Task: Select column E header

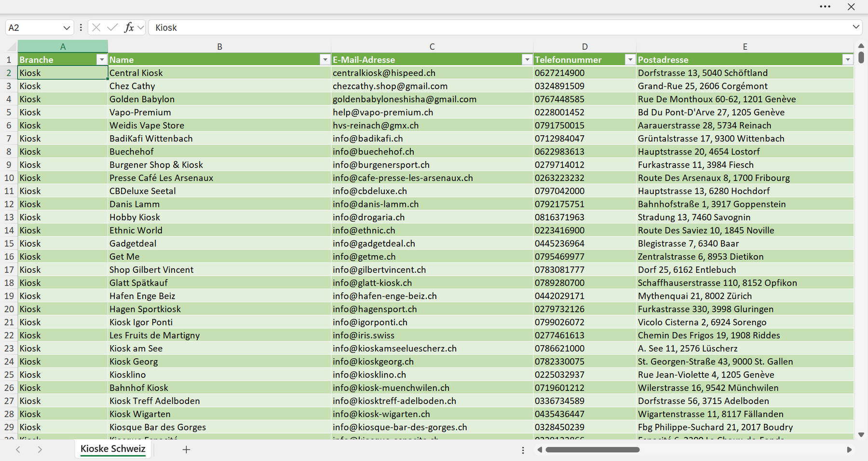Action: (745, 46)
